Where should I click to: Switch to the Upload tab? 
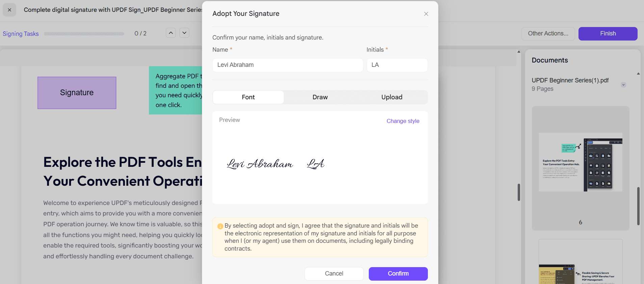[x=392, y=97]
